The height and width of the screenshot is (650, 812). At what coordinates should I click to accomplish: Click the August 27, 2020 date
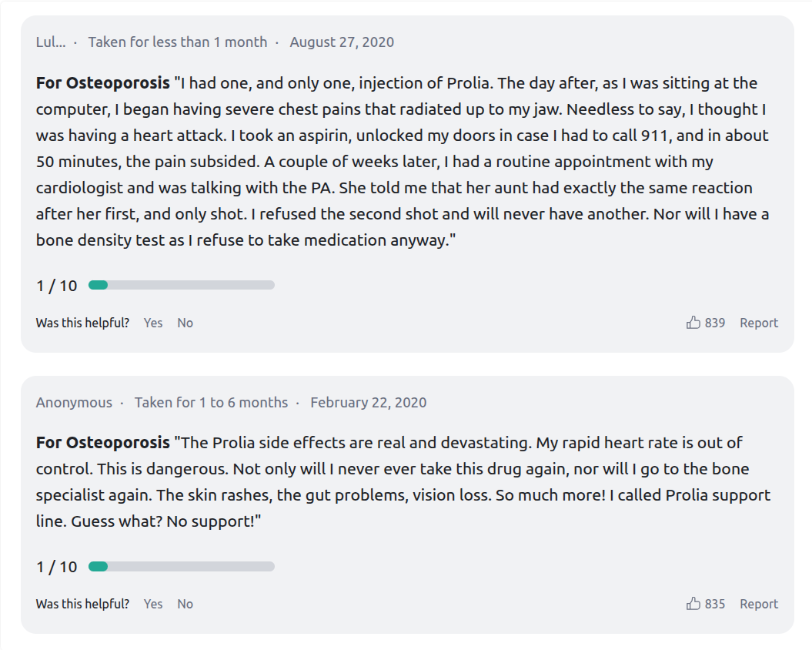point(342,42)
